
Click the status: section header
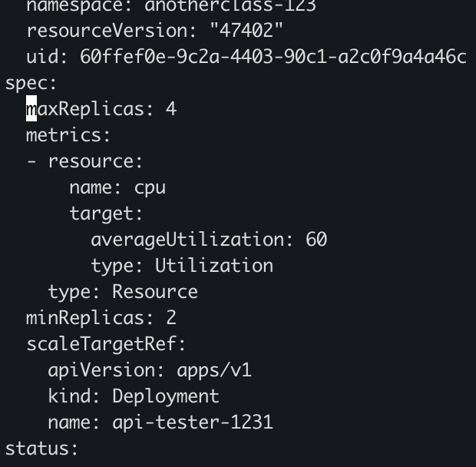click(42, 449)
